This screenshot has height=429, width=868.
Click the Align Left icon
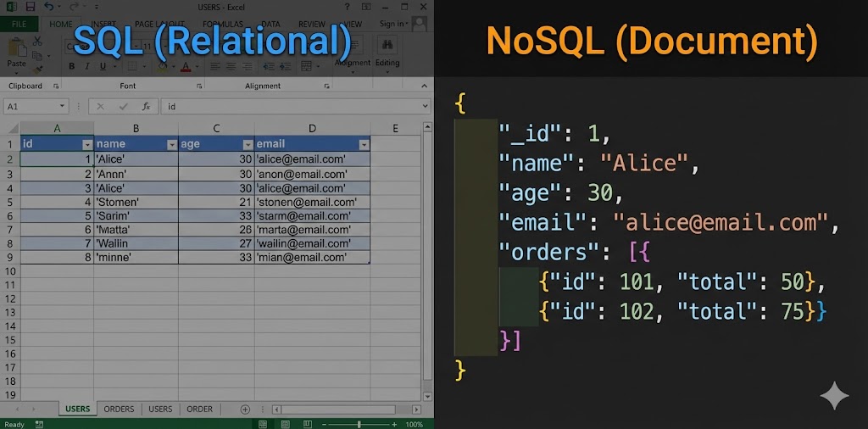click(x=216, y=66)
